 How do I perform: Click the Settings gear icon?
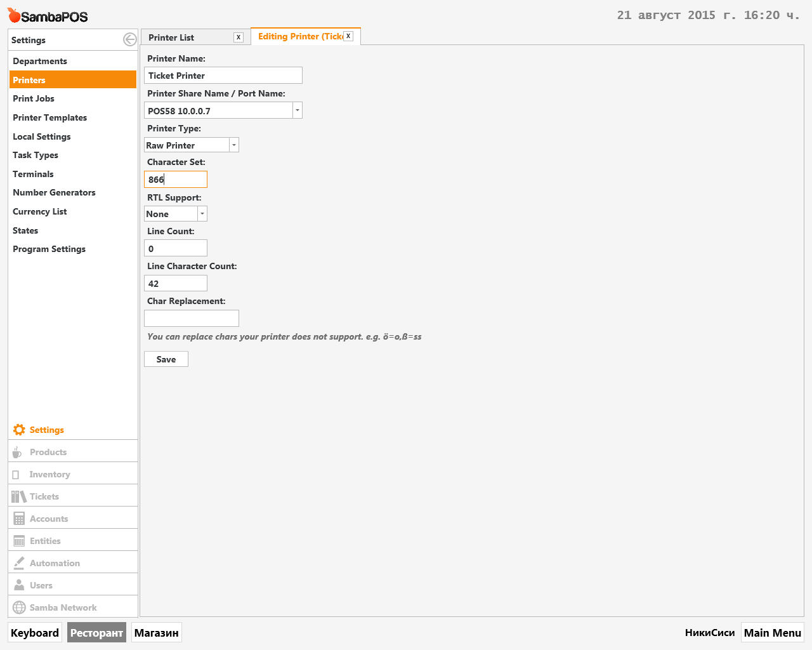tap(19, 430)
